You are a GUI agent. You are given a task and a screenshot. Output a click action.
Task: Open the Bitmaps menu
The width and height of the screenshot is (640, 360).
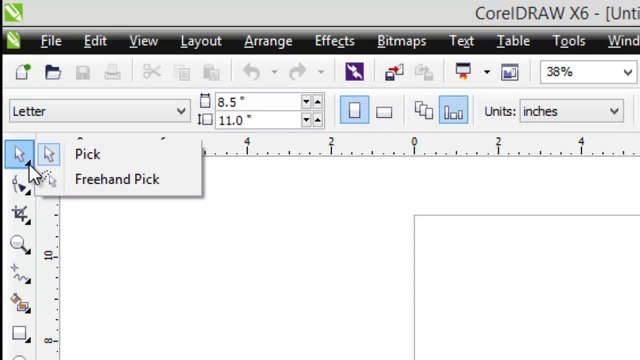click(x=402, y=41)
